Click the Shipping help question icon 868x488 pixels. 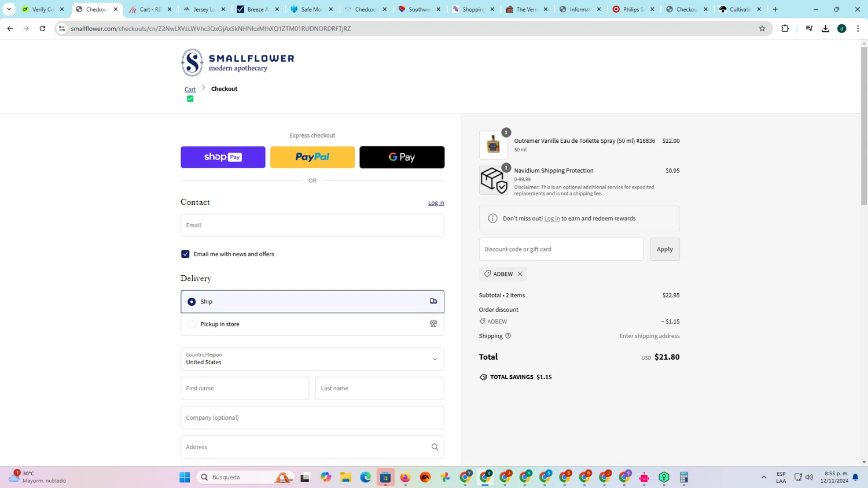(x=508, y=336)
